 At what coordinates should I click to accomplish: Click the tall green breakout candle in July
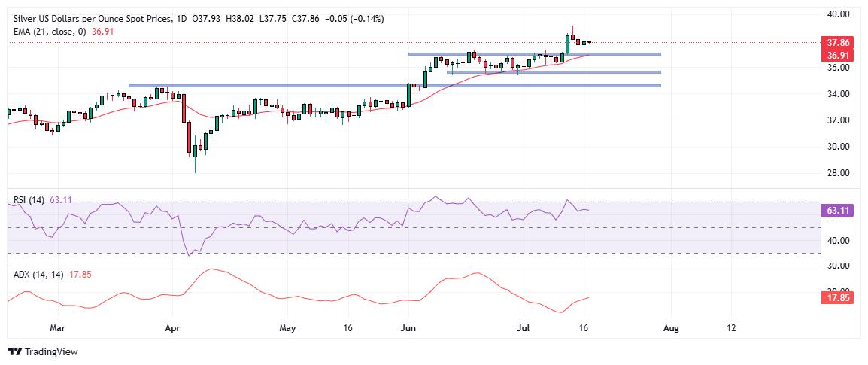click(567, 44)
